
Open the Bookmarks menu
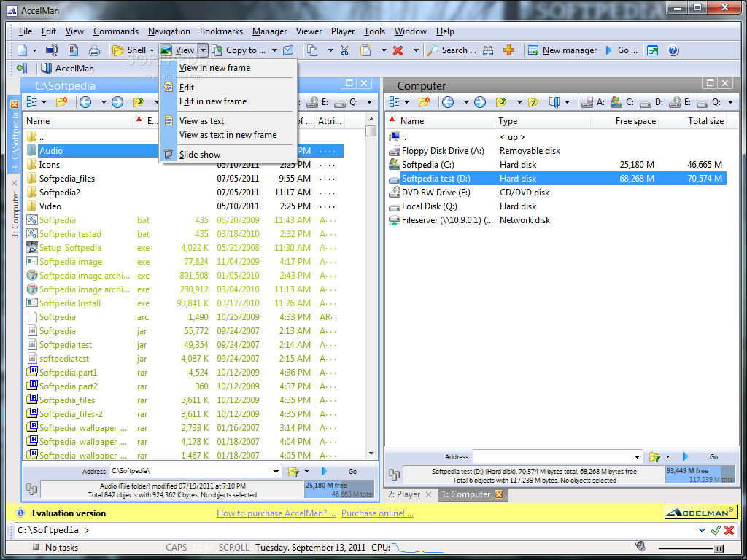221,31
